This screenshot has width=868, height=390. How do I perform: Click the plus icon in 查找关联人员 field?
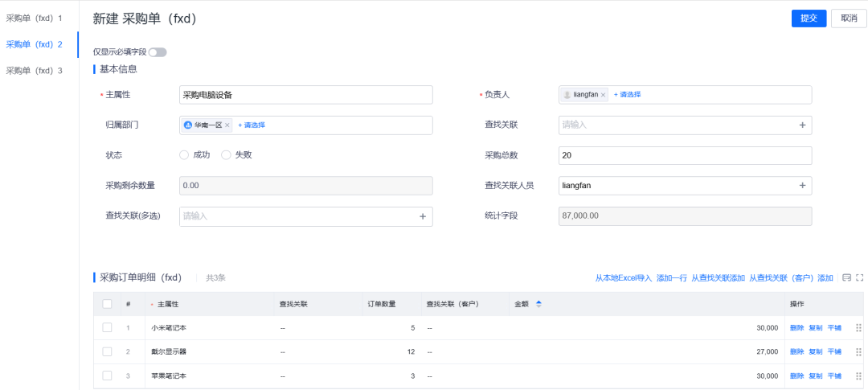pyautogui.click(x=801, y=186)
